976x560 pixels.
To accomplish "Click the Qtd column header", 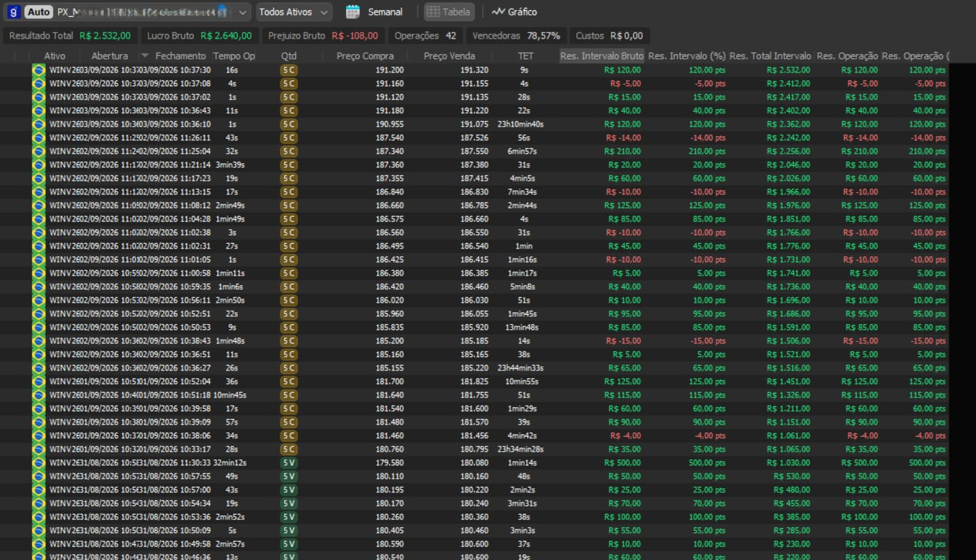I will tap(289, 56).
